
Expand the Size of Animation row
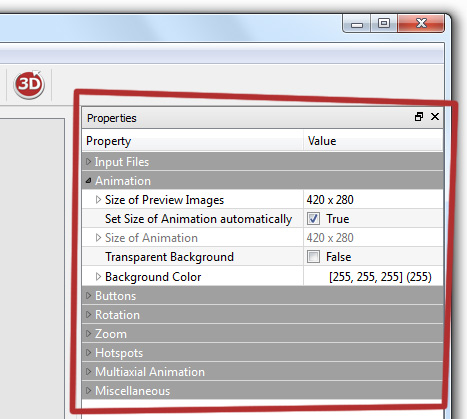tap(98, 238)
